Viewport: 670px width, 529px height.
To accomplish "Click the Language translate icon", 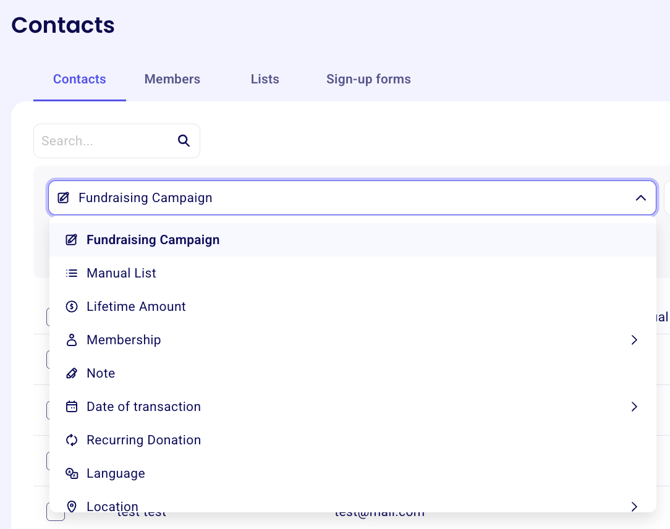I will [x=72, y=474].
